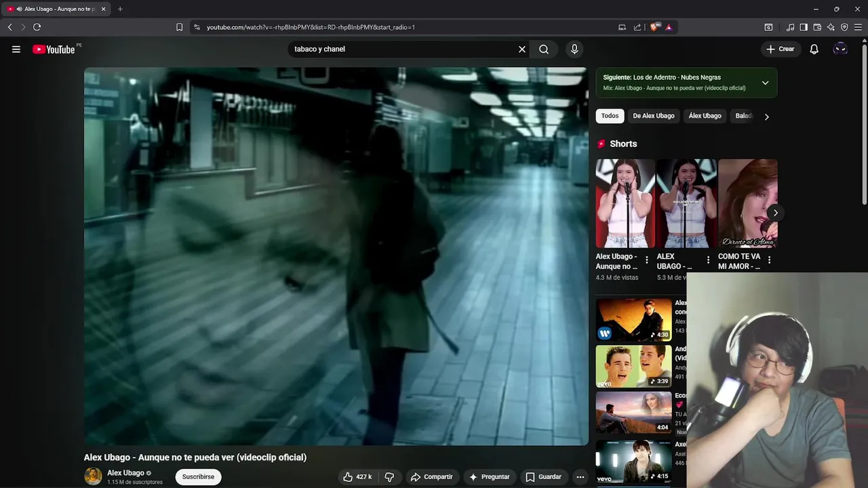Click the tab search icon in the toolbar
The image size is (868, 488).
pyautogui.click(x=768, y=27)
